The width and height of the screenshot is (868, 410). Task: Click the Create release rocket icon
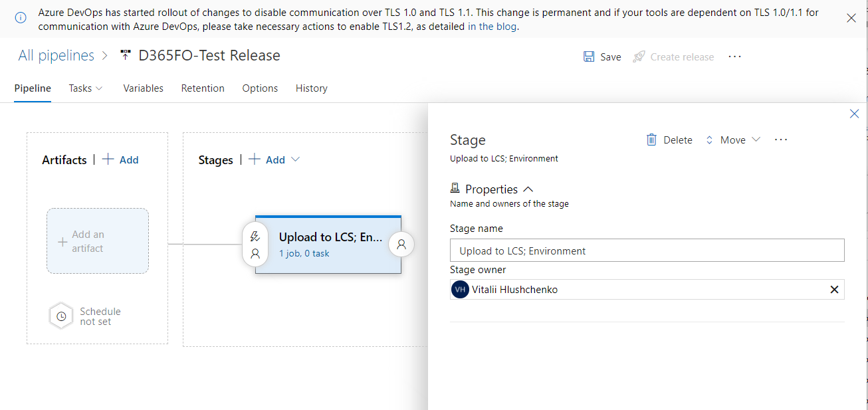639,56
